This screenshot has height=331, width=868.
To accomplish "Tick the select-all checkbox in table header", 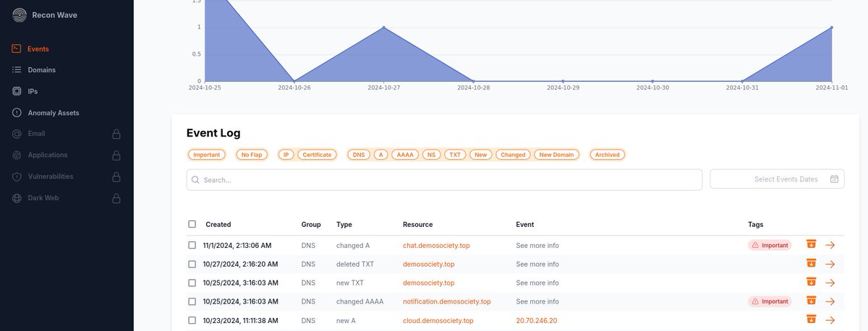I will tap(192, 224).
